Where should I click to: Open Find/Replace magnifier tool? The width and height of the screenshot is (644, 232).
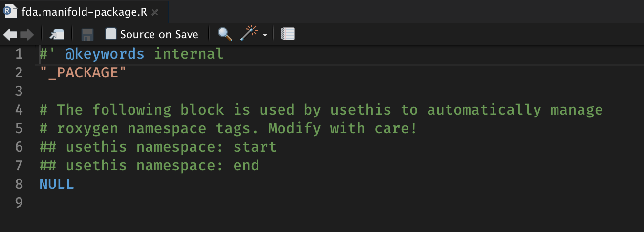[x=225, y=34]
